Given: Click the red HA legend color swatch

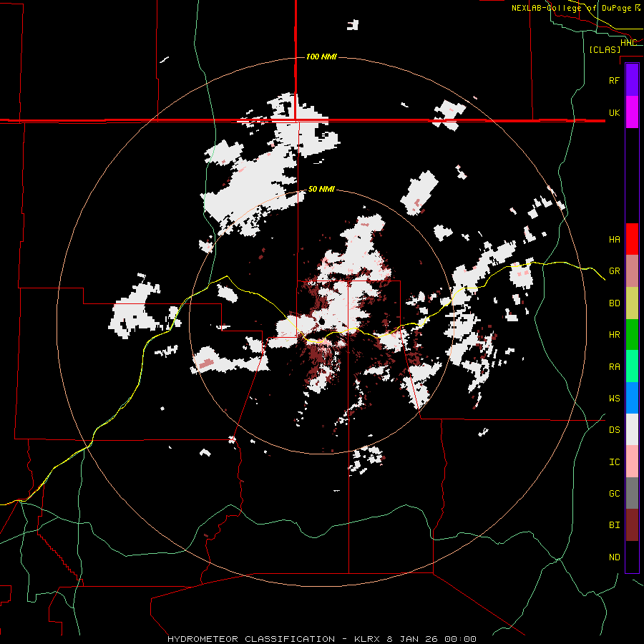Looking at the screenshot, I should click(x=632, y=239).
